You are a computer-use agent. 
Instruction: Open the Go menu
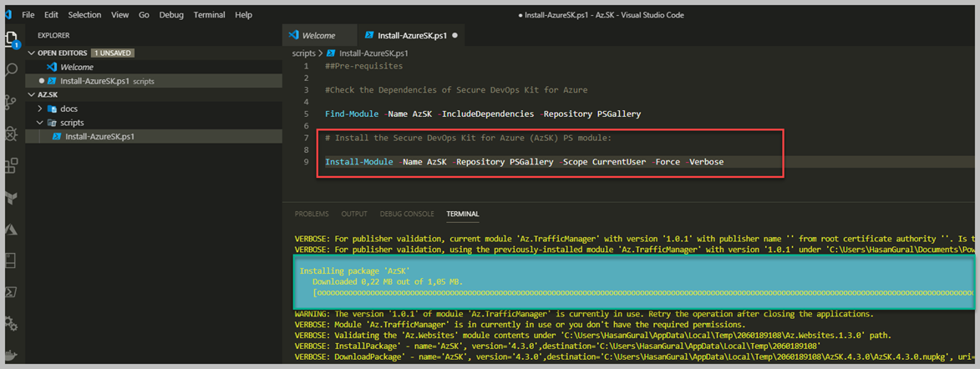point(144,14)
